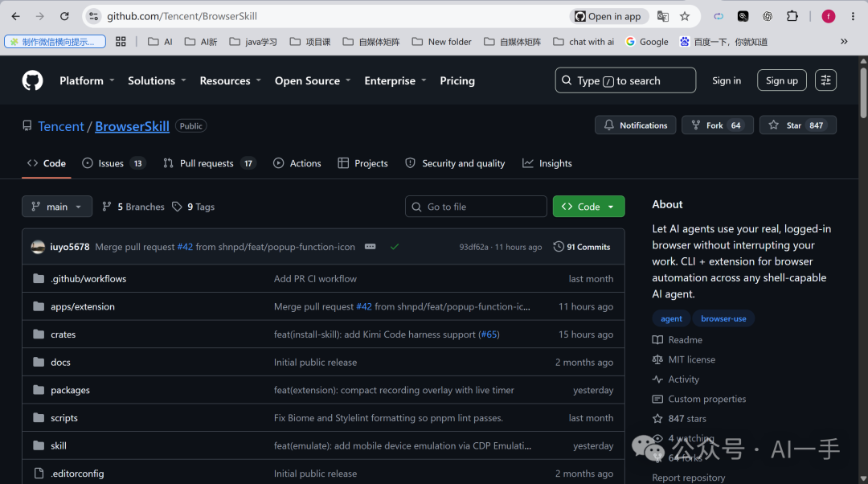Open Chrome three-dot menu
The image size is (868, 484).
853,16
